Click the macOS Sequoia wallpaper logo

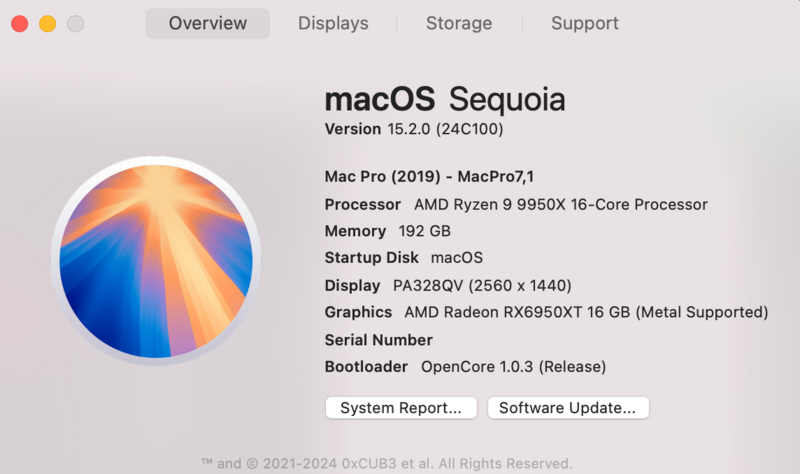(x=155, y=262)
